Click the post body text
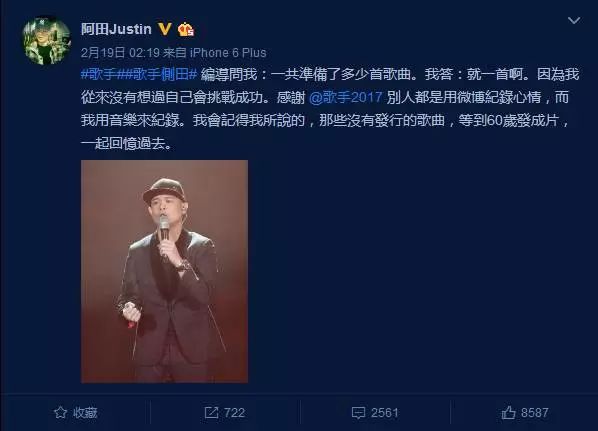This screenshot has height=431, width=598. (x=330, y=109)
